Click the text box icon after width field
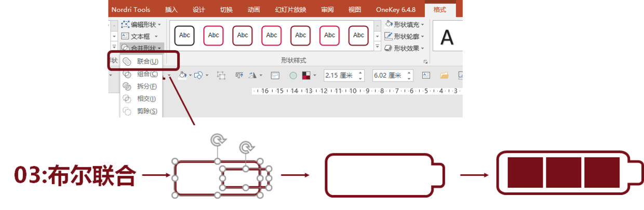The image size is (644, 210). [426, 75]
